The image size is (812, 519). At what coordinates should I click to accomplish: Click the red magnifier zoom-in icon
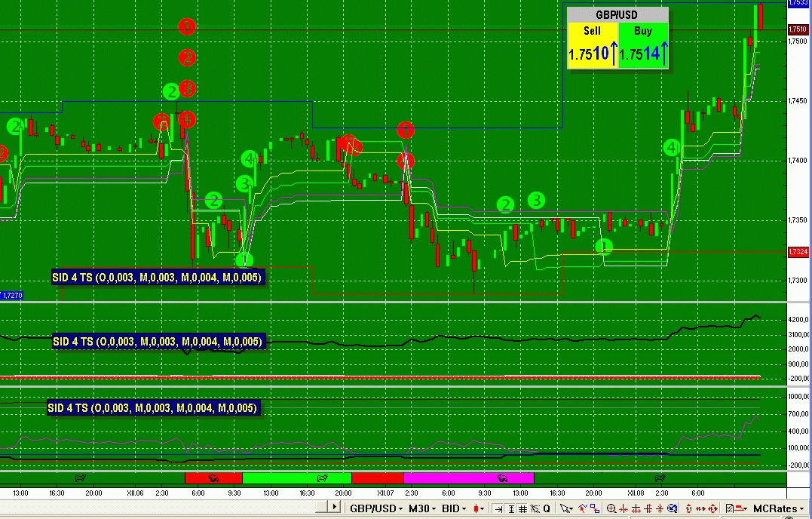(x=611, y=508)
